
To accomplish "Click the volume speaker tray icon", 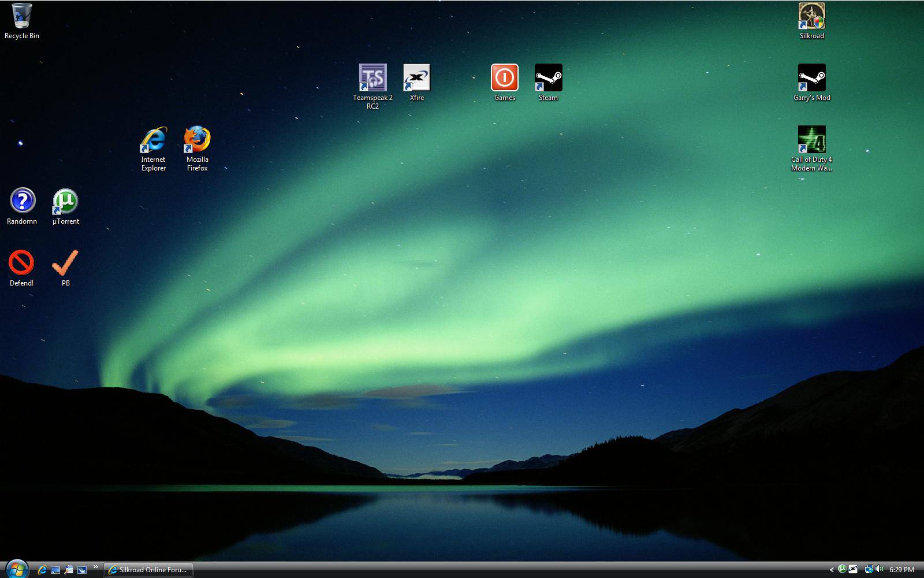I will [x=879, y=569].
